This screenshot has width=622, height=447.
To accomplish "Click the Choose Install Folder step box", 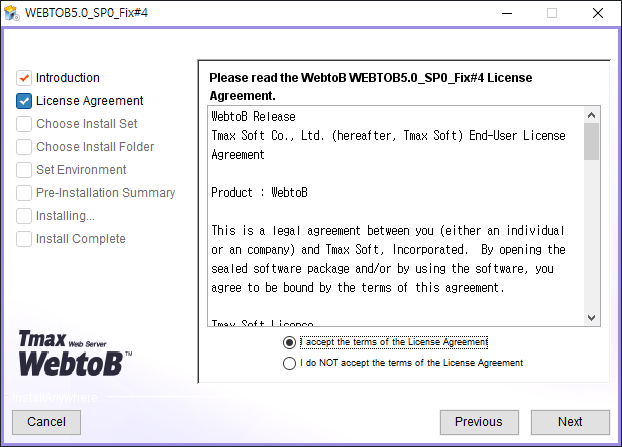I will point(24,147).
